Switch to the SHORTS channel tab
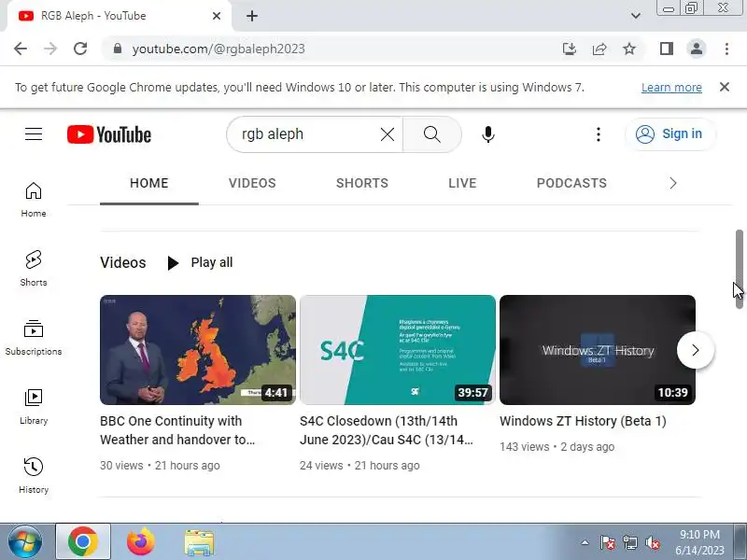Viewport: 747px width, 560px height. tap(362, 183)
